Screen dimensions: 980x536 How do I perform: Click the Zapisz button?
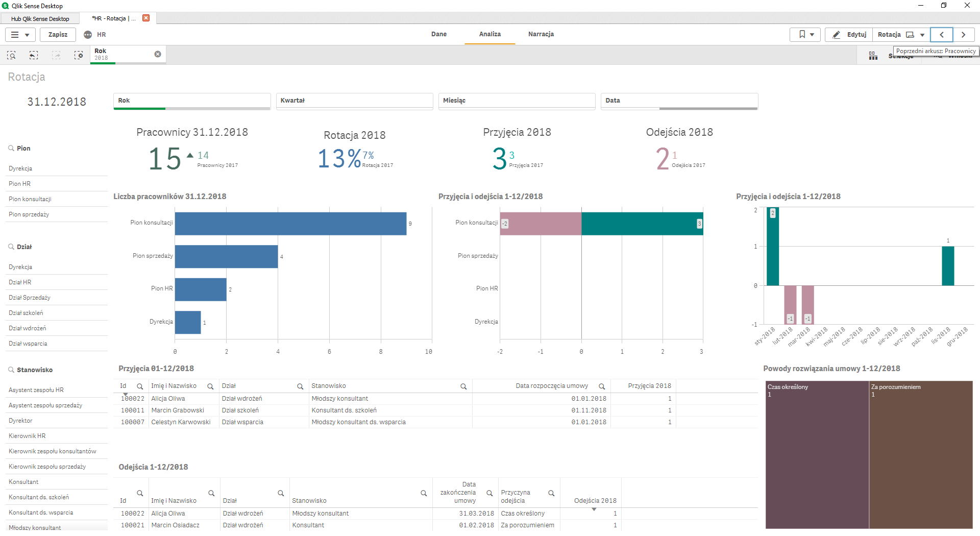(x=58, y=35)
